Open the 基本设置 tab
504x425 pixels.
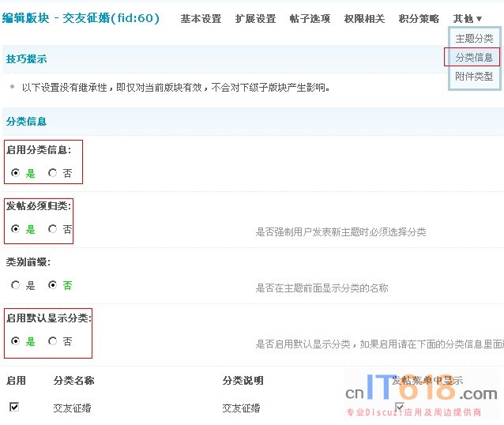pyautogui.click(x=201, y=18)
